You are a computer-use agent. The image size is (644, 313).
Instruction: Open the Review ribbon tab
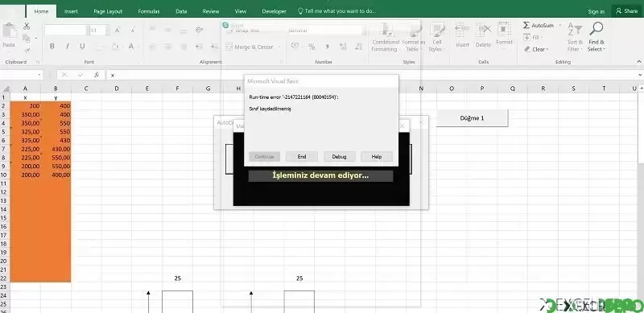(211, 11)
